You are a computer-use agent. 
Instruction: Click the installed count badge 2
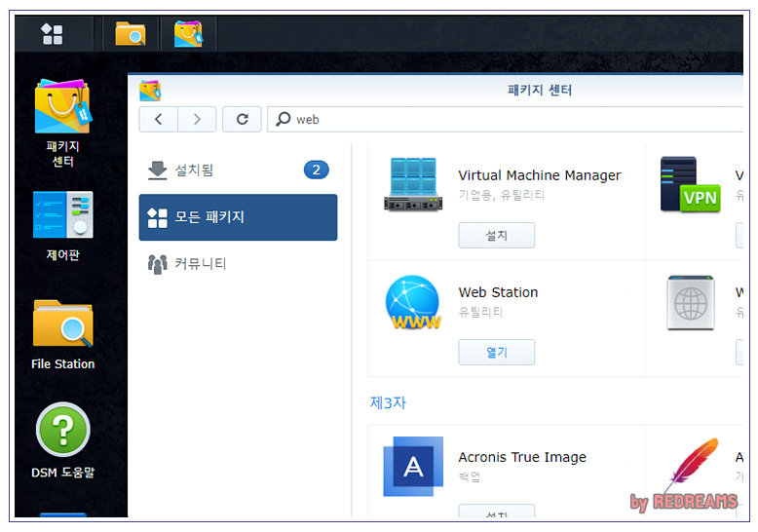coord(316,170)
